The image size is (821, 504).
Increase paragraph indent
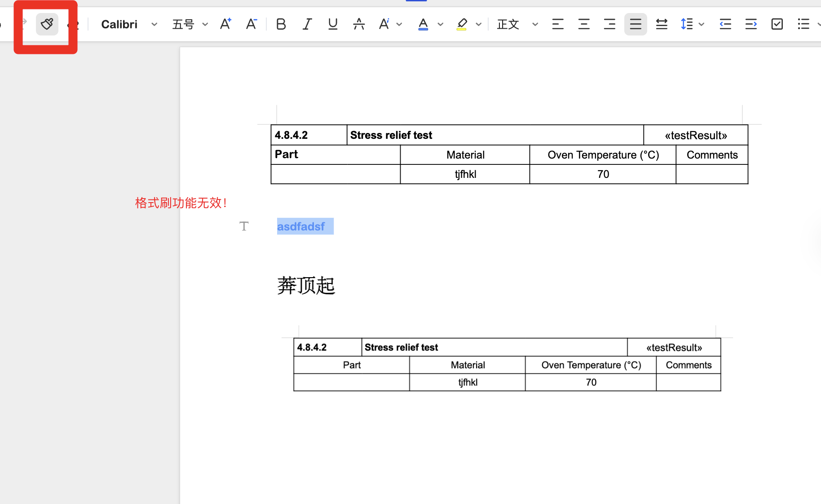(x=751, y=24)
